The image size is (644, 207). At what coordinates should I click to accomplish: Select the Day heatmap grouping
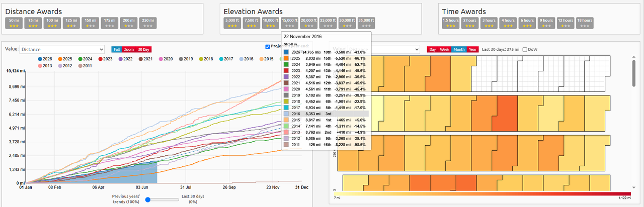coord(433,49)
